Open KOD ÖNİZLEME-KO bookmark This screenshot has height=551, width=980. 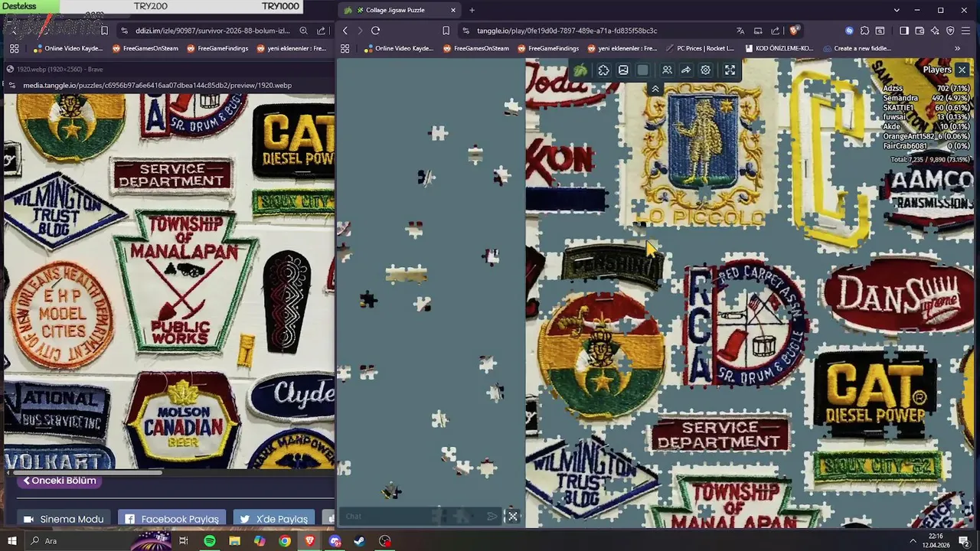point(779,48)
